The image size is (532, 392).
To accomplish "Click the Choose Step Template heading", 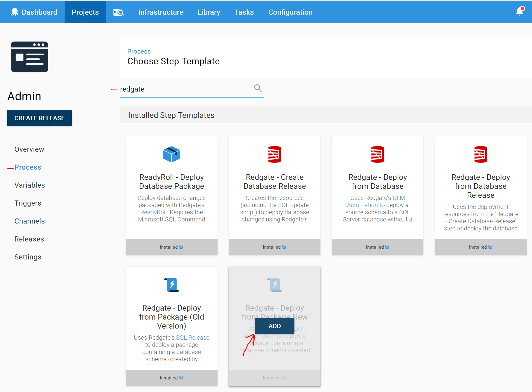I will 174,61.
